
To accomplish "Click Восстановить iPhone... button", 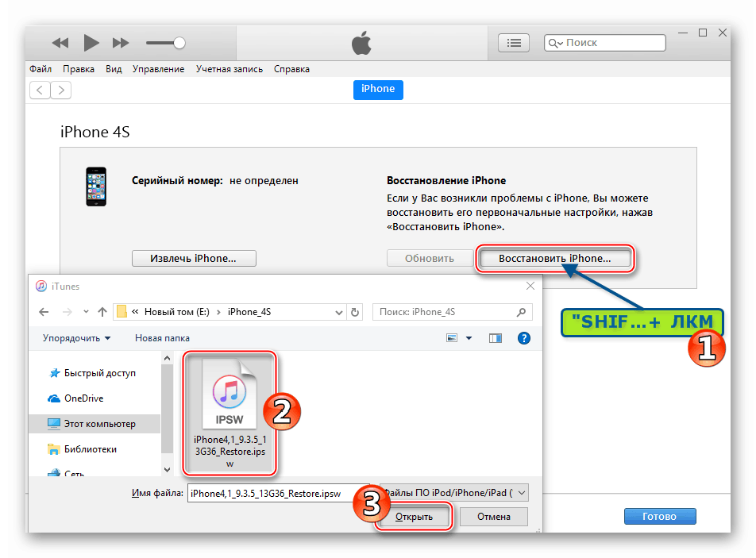I will [x=554, y=258].
